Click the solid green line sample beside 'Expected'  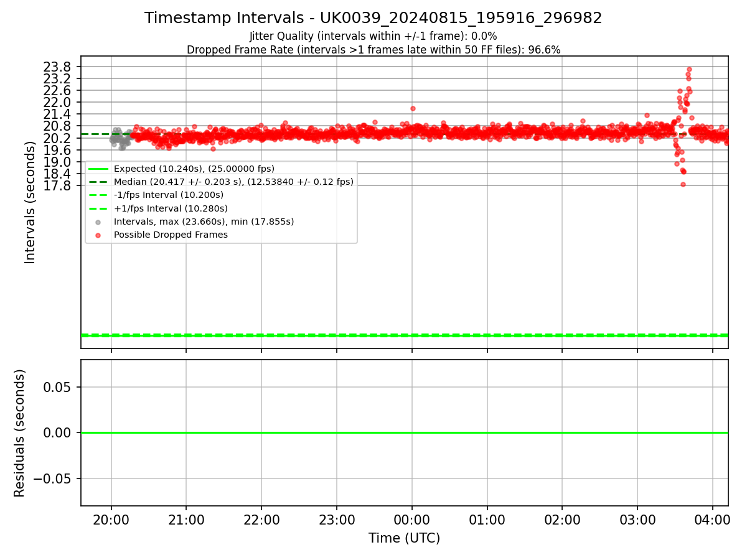[x=98, y=169]
